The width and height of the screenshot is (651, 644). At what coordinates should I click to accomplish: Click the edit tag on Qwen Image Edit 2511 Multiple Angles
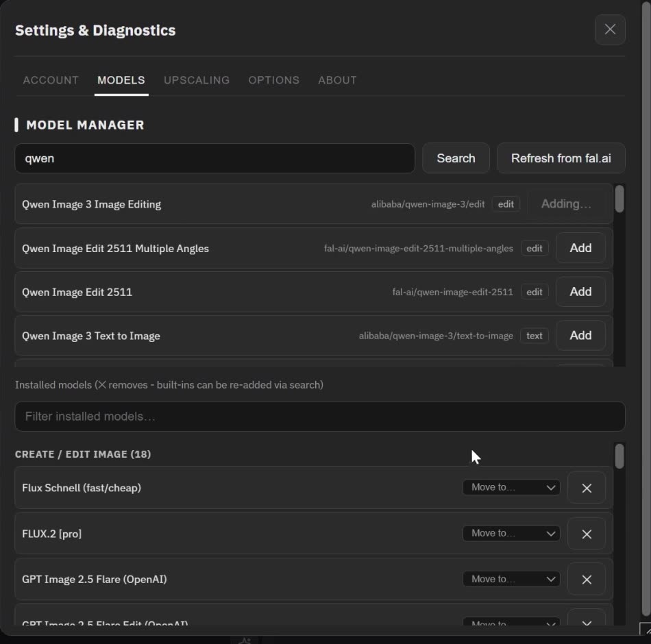pos(535,248)
